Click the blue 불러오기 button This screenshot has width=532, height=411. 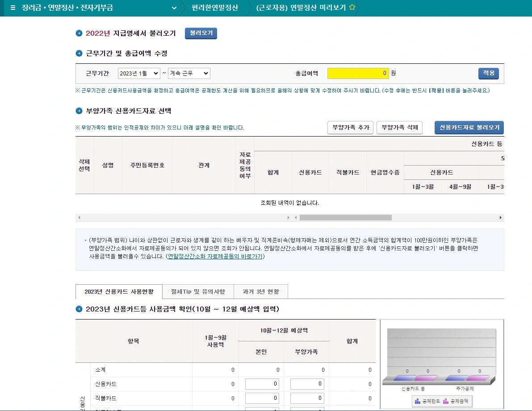[x=201, y=33]
